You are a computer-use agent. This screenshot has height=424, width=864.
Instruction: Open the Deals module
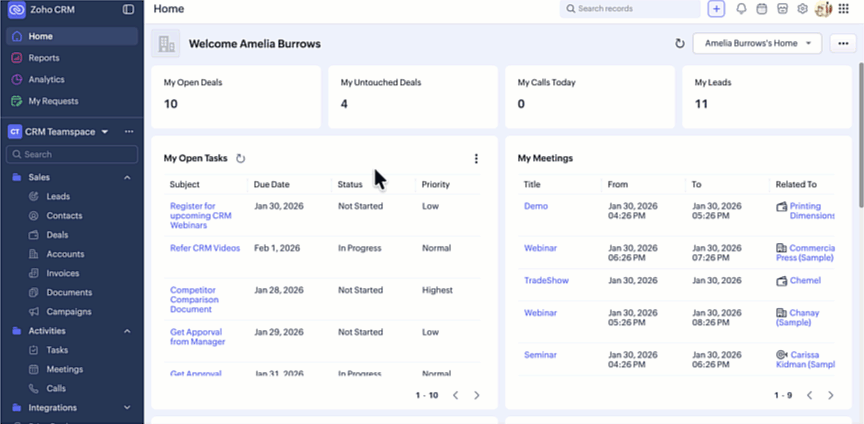coord(57,235)
